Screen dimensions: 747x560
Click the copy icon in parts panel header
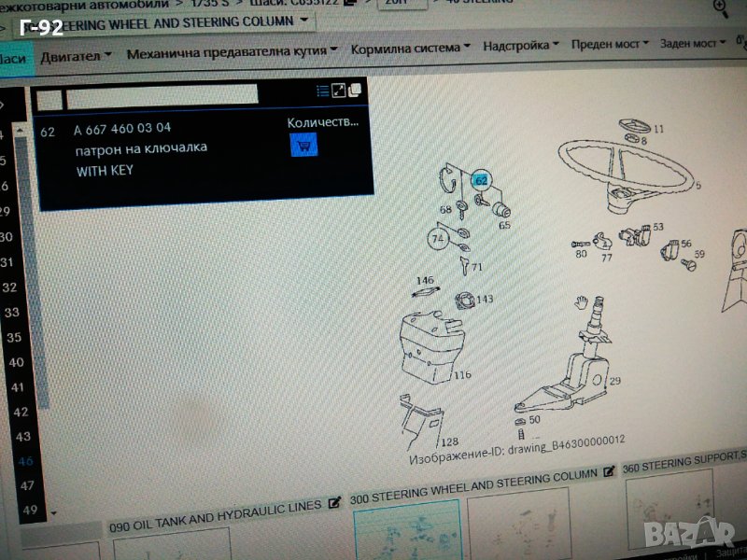pos(355,90)
